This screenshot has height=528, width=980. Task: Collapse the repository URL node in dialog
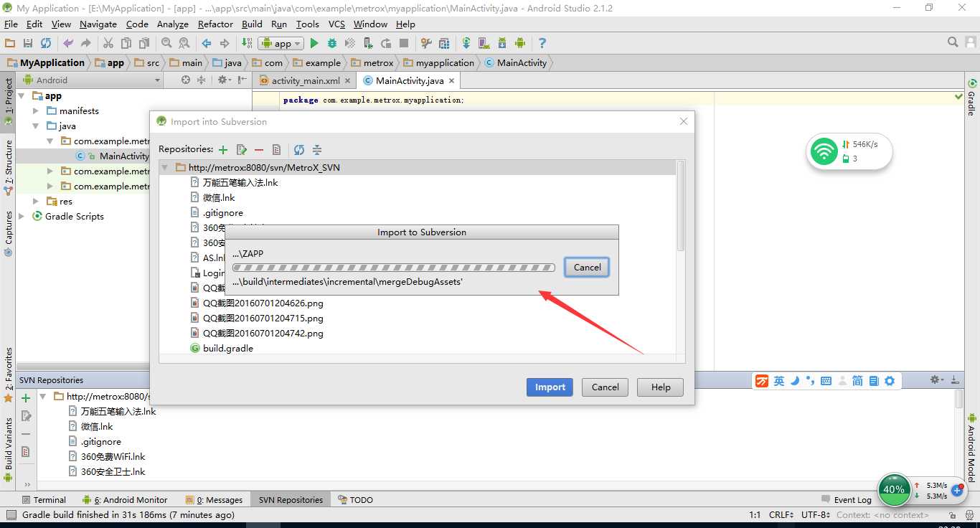point(166,167)
